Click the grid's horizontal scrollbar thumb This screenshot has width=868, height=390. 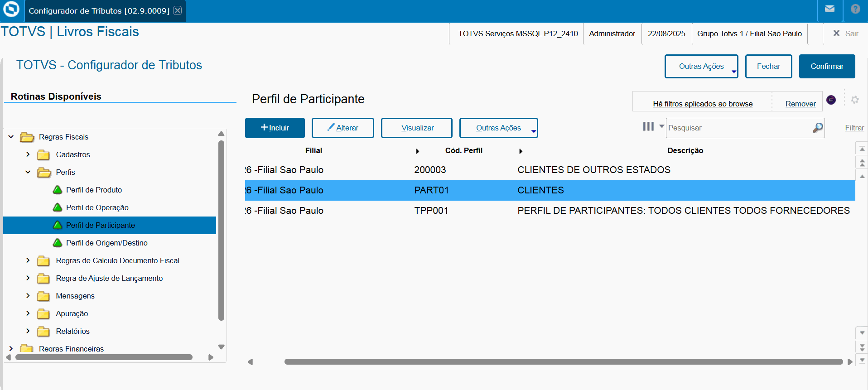(x=564, y=361)
